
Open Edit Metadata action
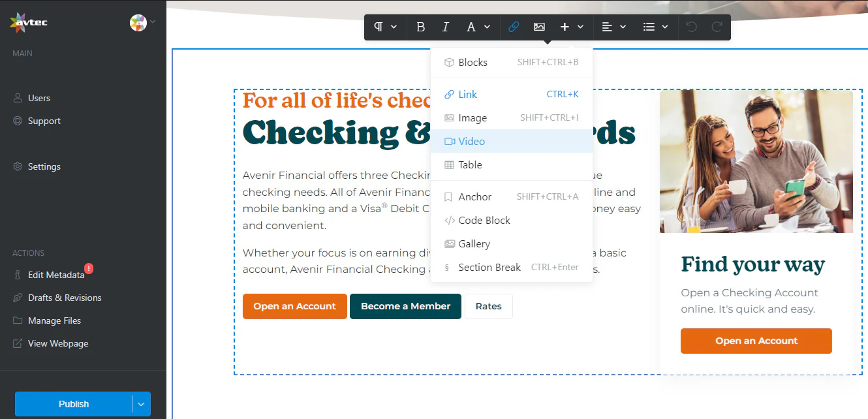click(56, 275)
